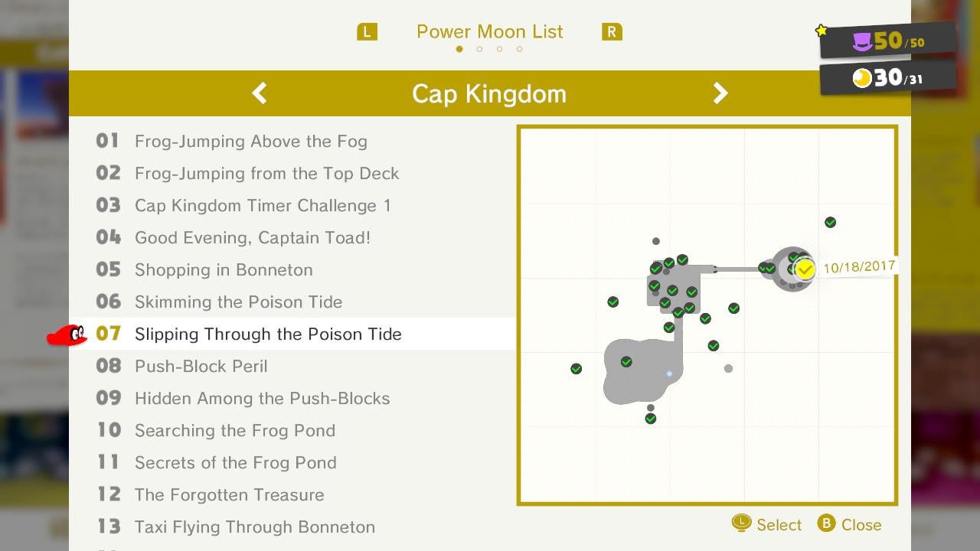Select "Push-Block Peril" from the list
This screenshot has width=980, height=551.
pyautogui.click(x=201, y=367)
